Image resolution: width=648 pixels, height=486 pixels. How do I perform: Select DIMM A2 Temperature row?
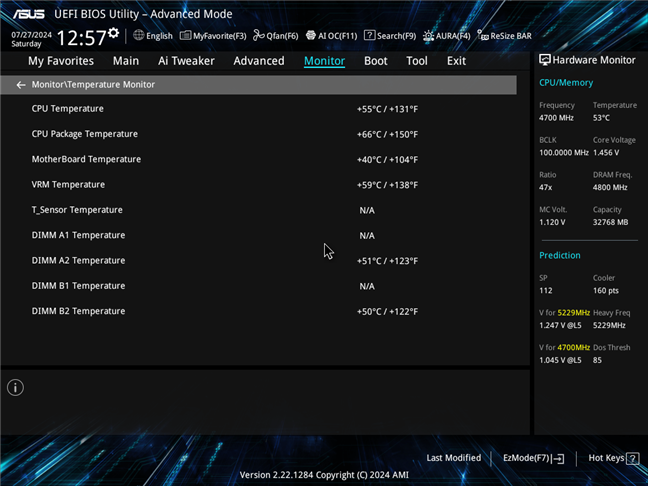[258, 261]
